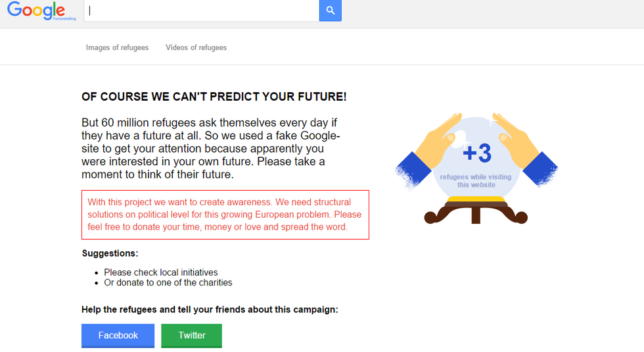Select "Please check local initiatives" suggestion
Screen dimensions: 644x352
(161, 272)
